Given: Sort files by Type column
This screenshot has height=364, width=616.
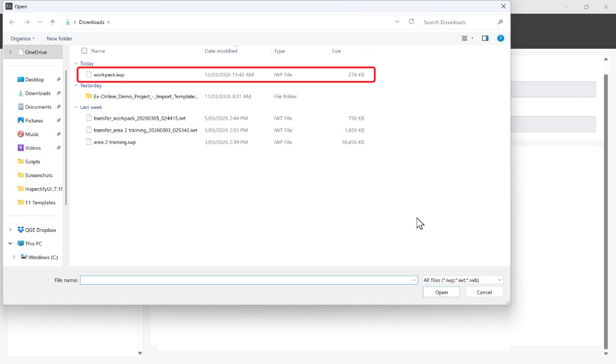Looking at the screenshot, I should click(x=279, y=51).
